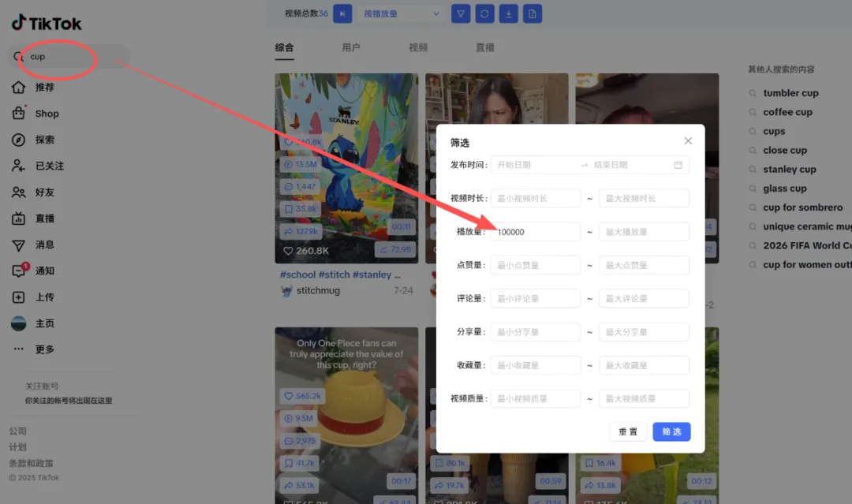Switch to the 用户 tab
Screen dimensions: 852x504
pyautogui.click(x=351, y=47)
